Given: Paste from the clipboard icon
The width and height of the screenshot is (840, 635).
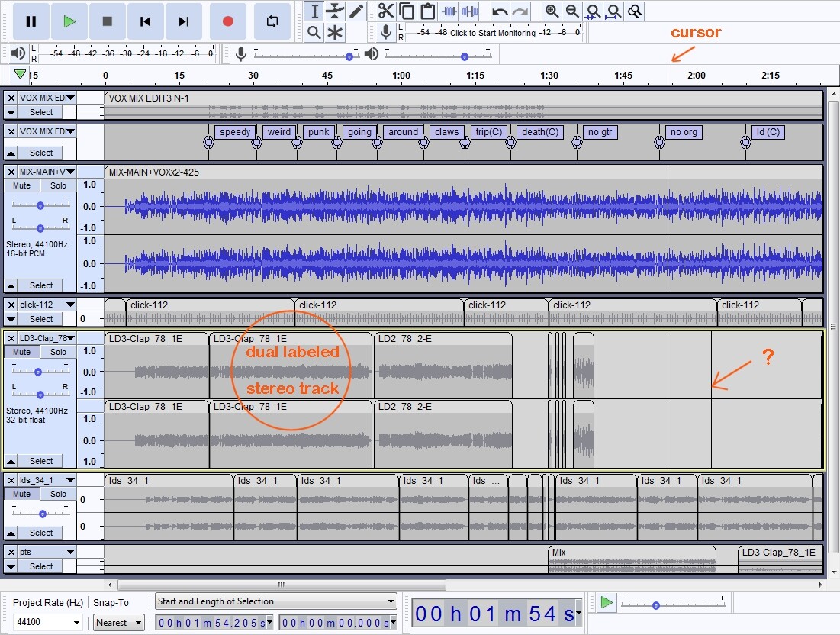Looking at the screenshot, I should click(427, 11).
